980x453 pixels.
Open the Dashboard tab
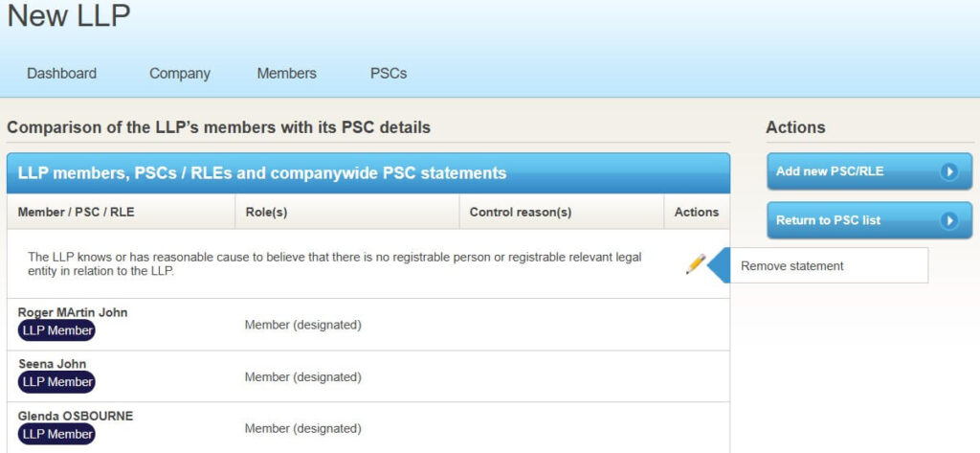pyautogui.click(x=61, y=74)
